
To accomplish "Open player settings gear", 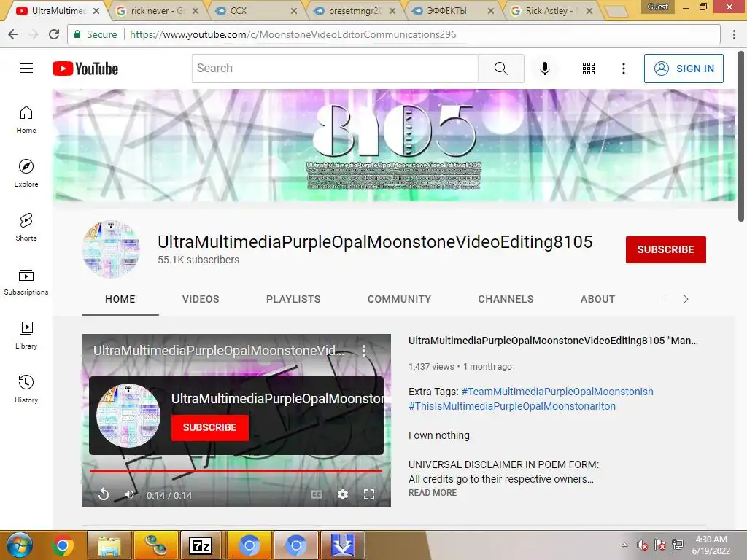I will pyautogui.click(x=343, y=495).
